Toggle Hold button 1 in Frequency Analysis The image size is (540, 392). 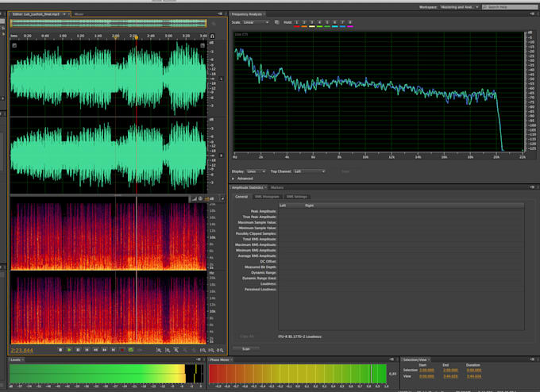click(296, 22)
